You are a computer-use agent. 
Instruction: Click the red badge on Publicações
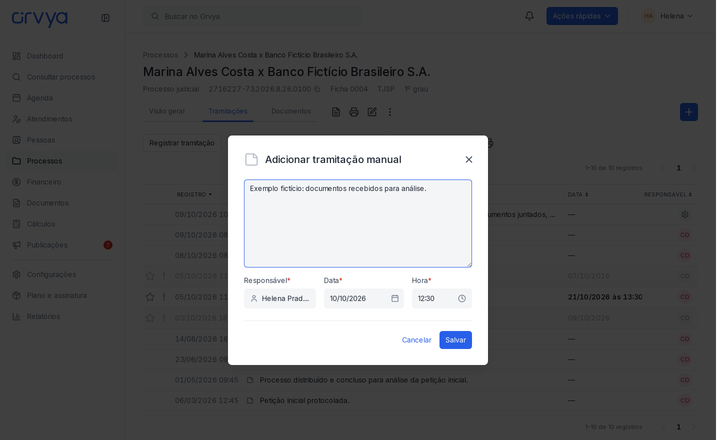107,245
